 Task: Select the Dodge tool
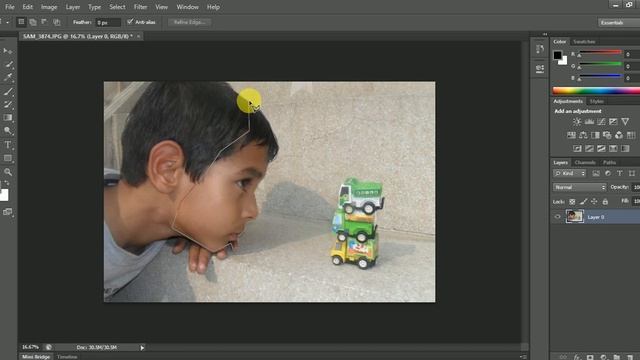click(x=8, y=131)
